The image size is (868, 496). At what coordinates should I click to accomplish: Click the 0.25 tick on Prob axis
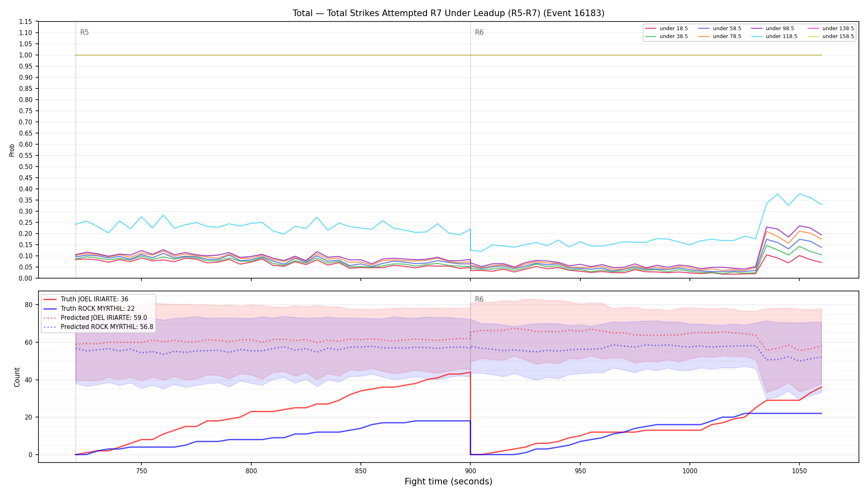click(26, 223)
